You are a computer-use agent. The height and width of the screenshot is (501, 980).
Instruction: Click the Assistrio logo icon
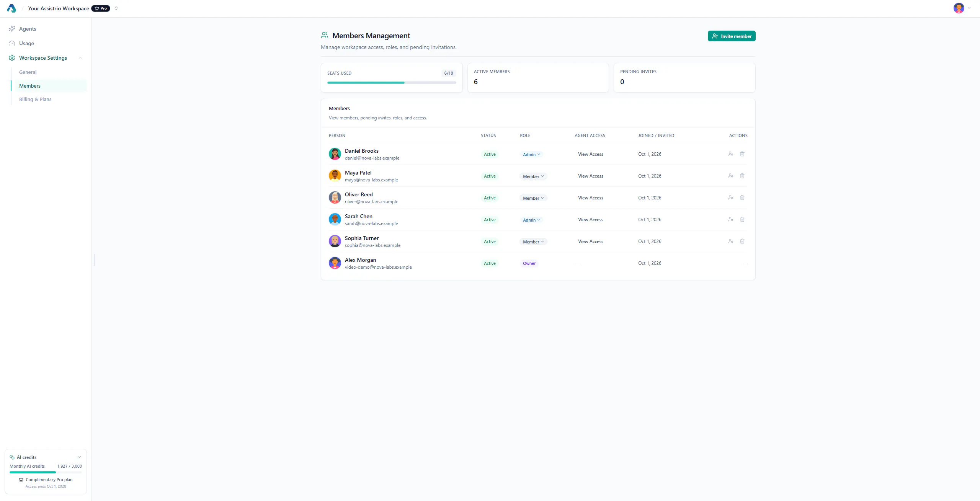pos(11,8)
